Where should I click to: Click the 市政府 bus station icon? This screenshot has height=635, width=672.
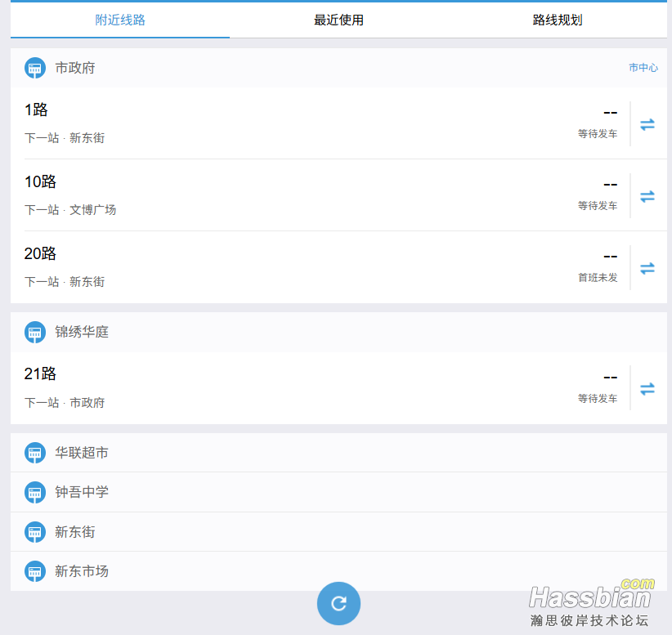pos(35,68)
